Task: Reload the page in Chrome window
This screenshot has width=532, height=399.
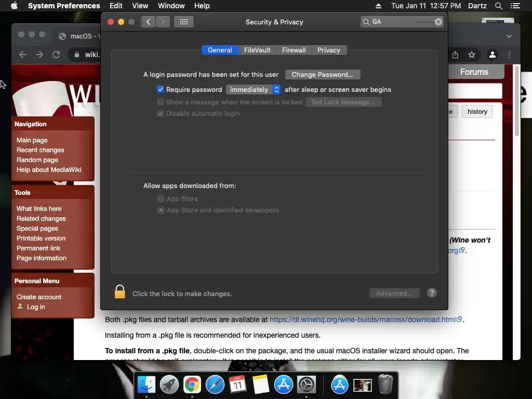Action: click(56, 55)
